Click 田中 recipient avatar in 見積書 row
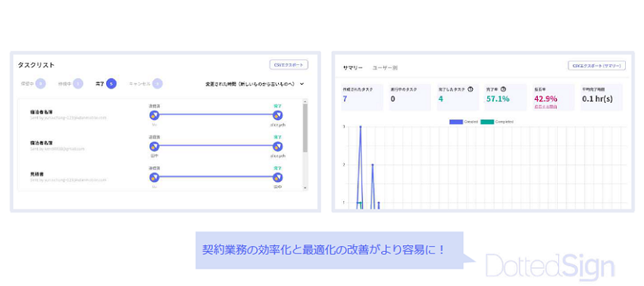This screenshot has width=644, height=286. pyautogui.click(x=277, y=177)
